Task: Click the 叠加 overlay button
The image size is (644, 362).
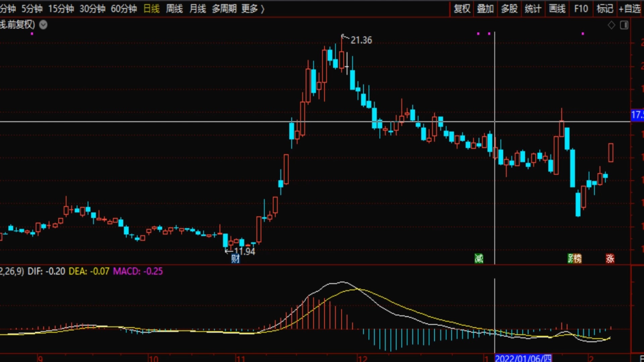Action: pyautogui.click(x=485, y=9)
